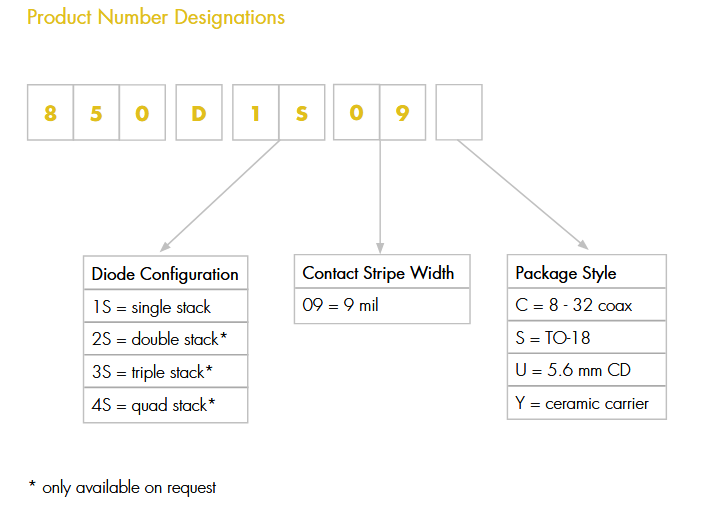
Task: Click the "4S = quad stack*" row
Action: [x=165, y=406]
